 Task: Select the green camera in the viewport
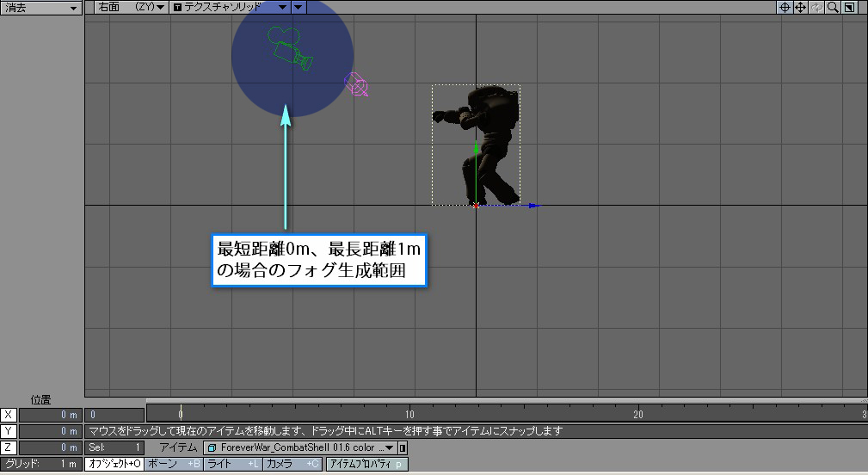click(290, 49)
